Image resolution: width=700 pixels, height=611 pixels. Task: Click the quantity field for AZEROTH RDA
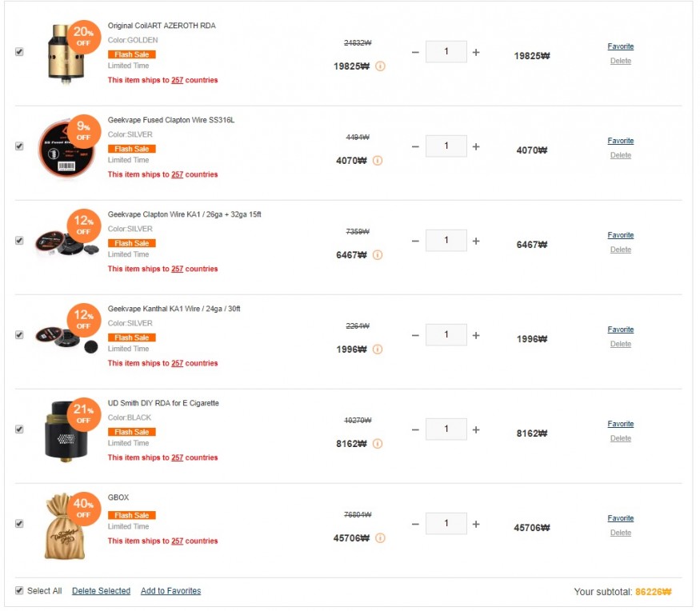[x=446, y=52]
